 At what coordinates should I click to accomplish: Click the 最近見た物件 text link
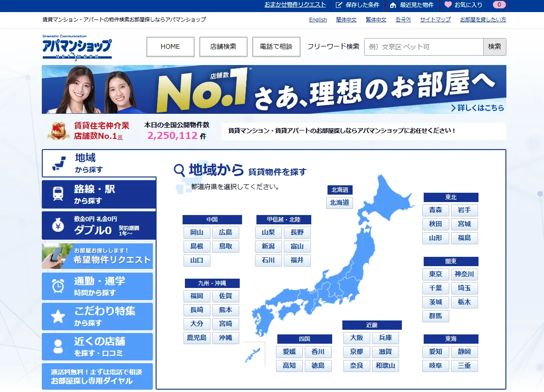click(x=417, y=5)
